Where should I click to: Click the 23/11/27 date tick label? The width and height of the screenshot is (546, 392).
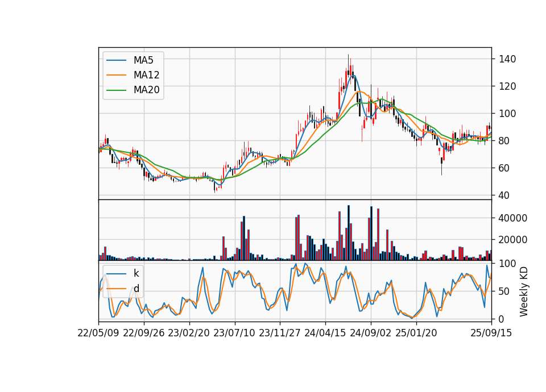[280, 333]
